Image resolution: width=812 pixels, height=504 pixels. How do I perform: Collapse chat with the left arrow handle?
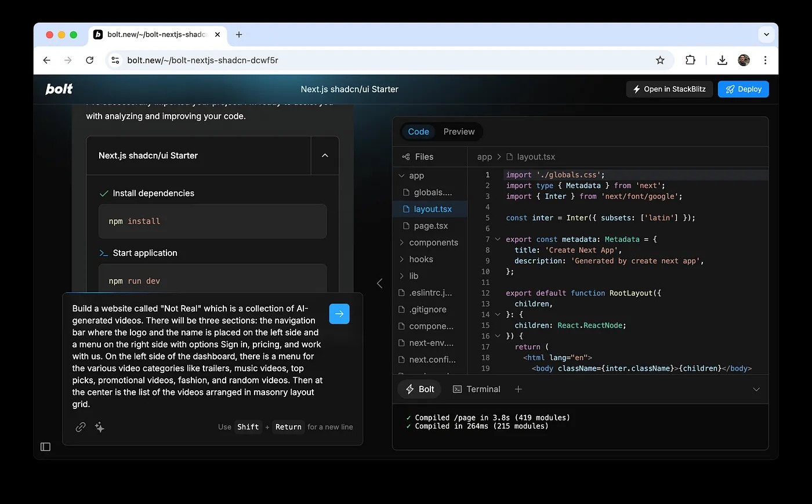(380, 283)
